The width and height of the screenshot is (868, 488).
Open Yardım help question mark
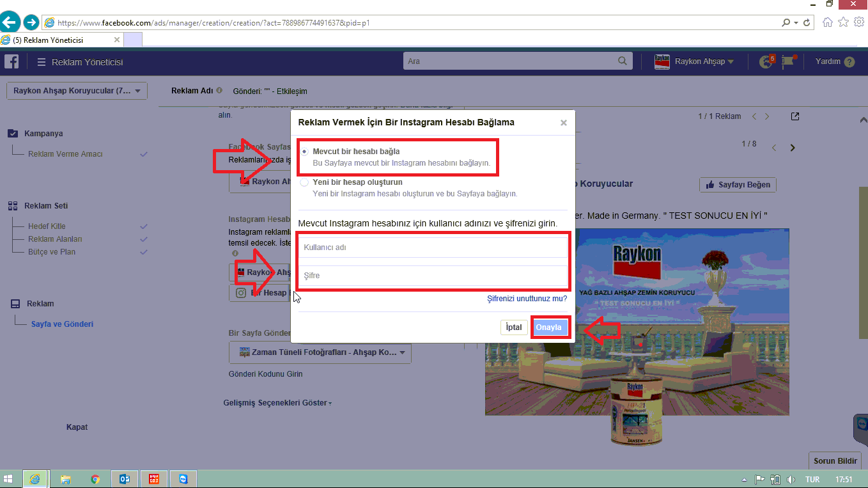point(849,62)
